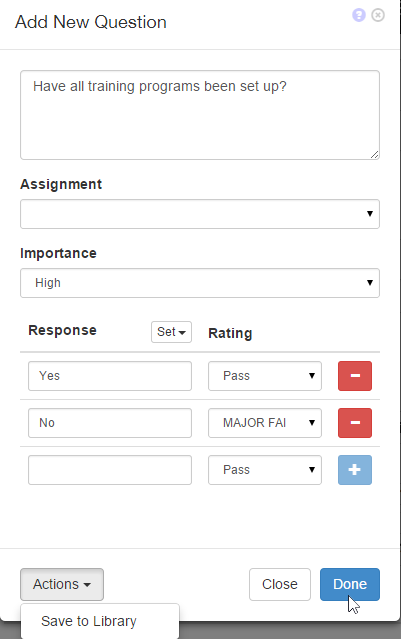Screen dimensions: 401x639
Task: Remove the Yes response row
Action: (355, 376)
